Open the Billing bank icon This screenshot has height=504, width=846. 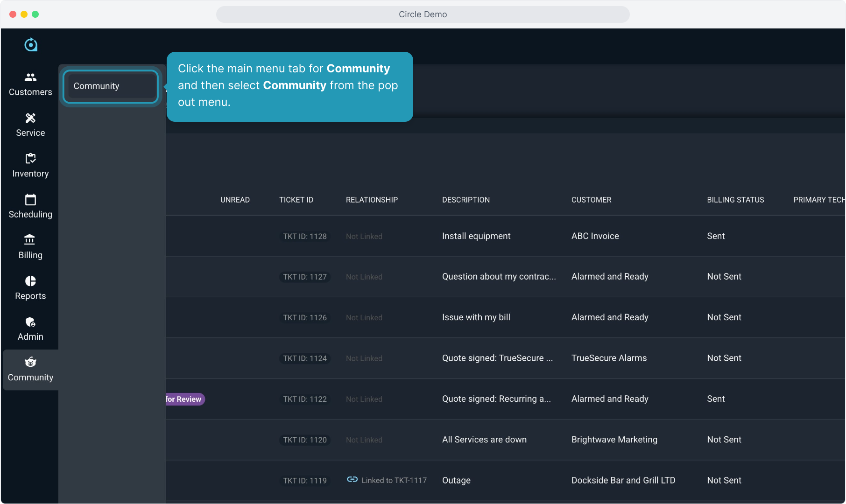30,240
